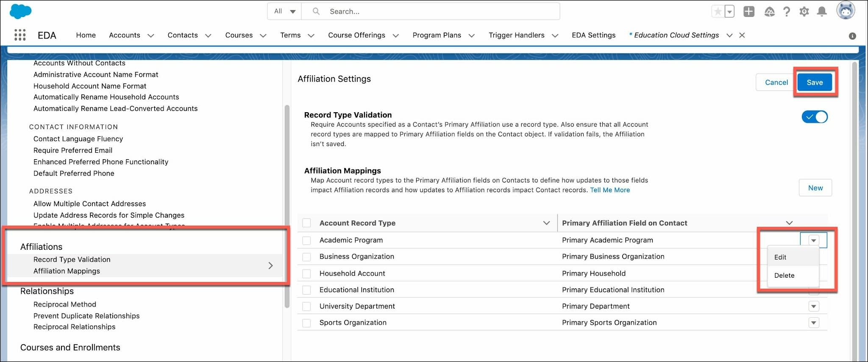Open the EDA Settings tab
Image resolution: width=868 pixels, height=362 pixels.
pos(593,35)
